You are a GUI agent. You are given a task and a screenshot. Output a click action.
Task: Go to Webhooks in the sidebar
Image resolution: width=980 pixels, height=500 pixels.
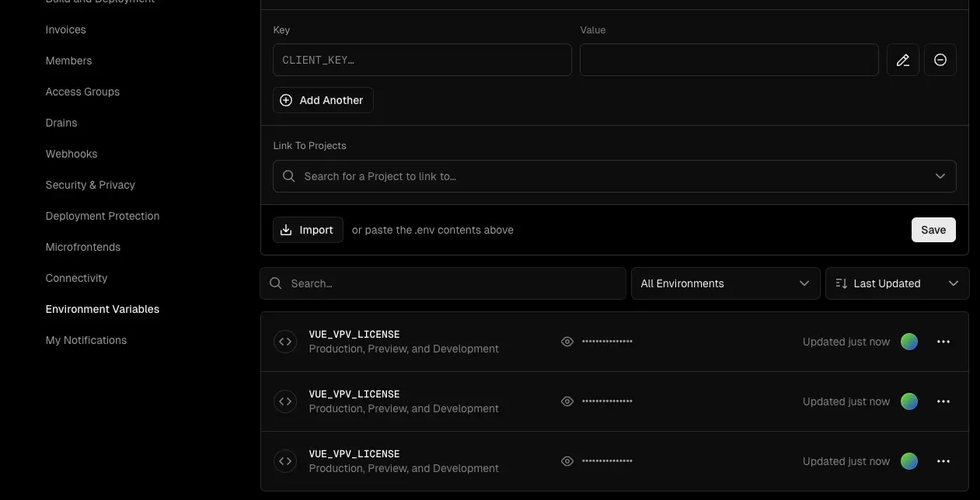coord(71,154)
